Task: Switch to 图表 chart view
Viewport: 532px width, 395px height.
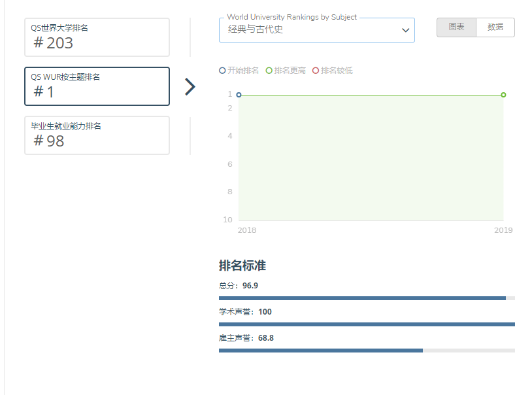Action: pos(456,27)
